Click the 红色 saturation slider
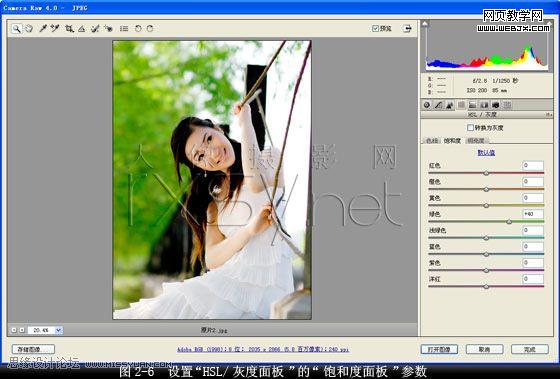560x379 pixels. coord(486,173)
